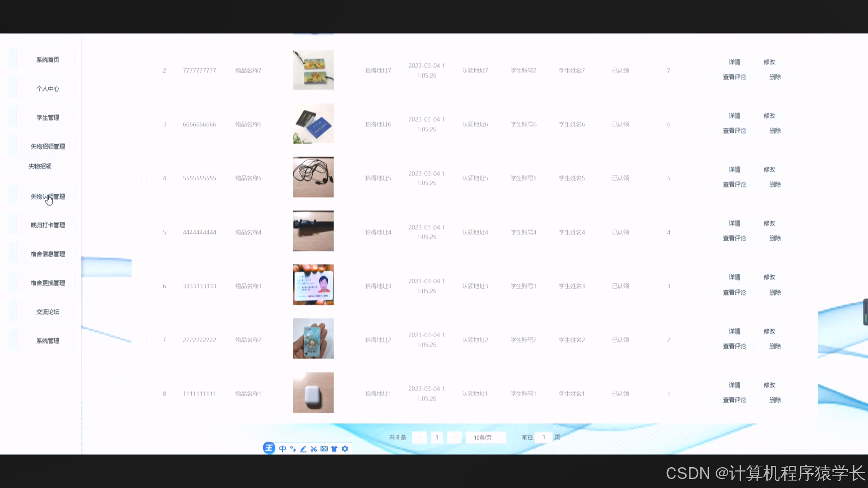Click the IME scissors screenshot tool

(314, 449)
